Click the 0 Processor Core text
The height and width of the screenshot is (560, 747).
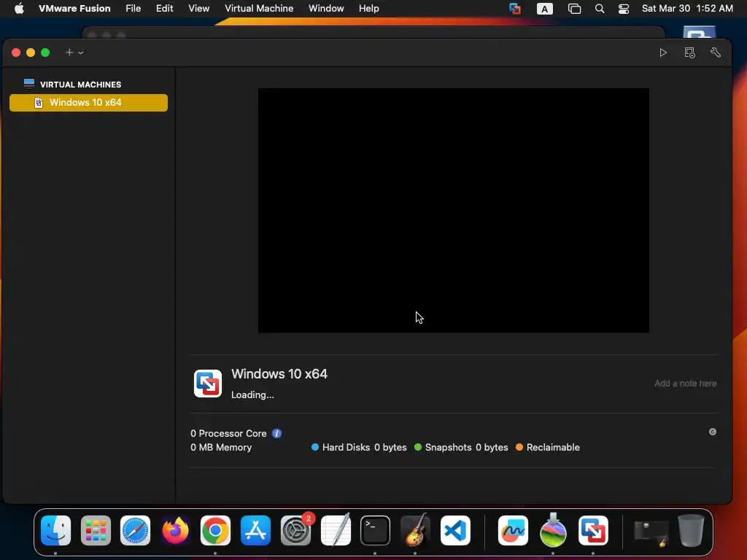pyautogui.click(x=228, y=433)
